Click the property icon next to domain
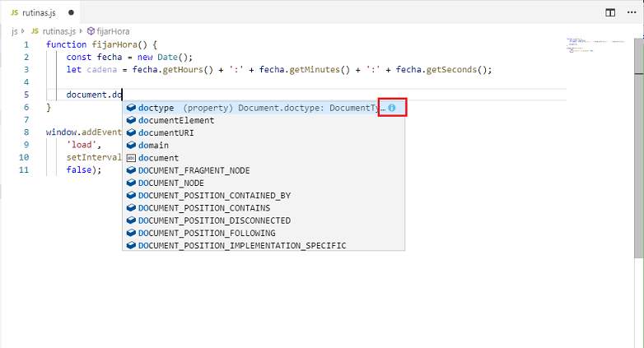 (x=131, y=146)
